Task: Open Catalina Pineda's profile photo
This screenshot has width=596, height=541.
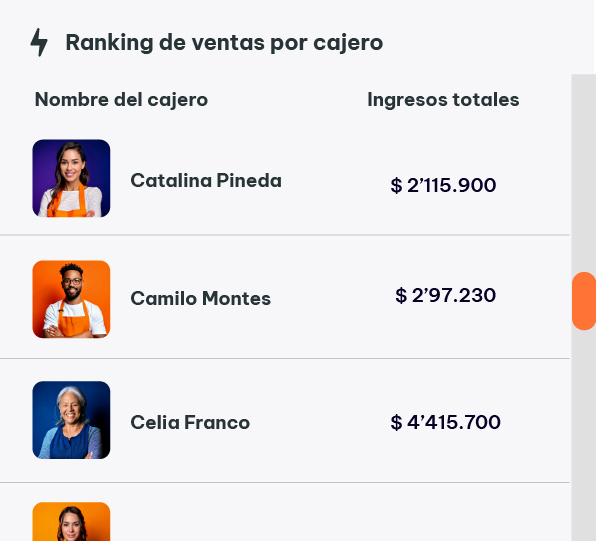Action: point(71,178)
